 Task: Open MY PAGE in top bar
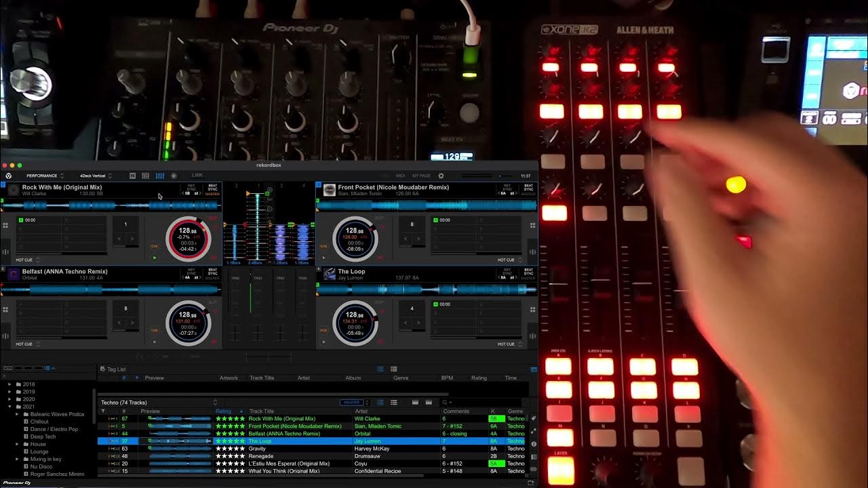pos(421,176)
